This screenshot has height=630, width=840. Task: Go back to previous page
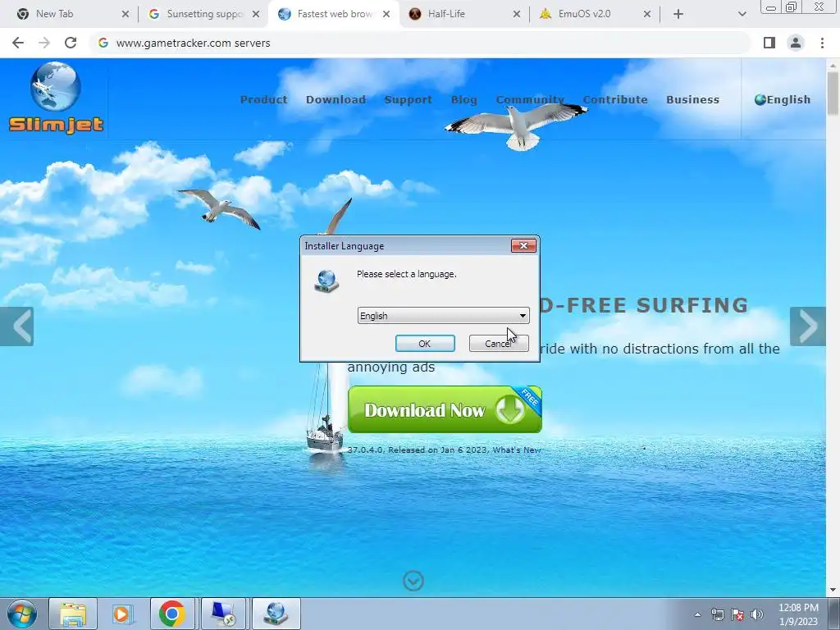(18, 43)
